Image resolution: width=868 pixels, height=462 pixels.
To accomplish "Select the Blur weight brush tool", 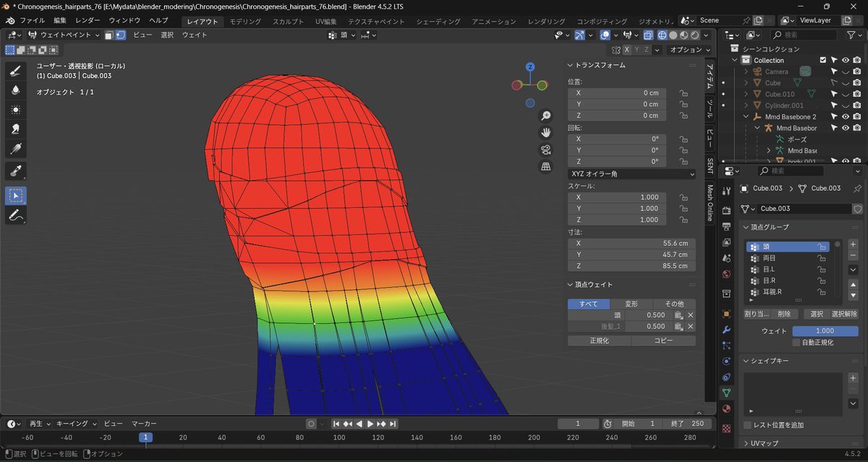I will 16,90.
